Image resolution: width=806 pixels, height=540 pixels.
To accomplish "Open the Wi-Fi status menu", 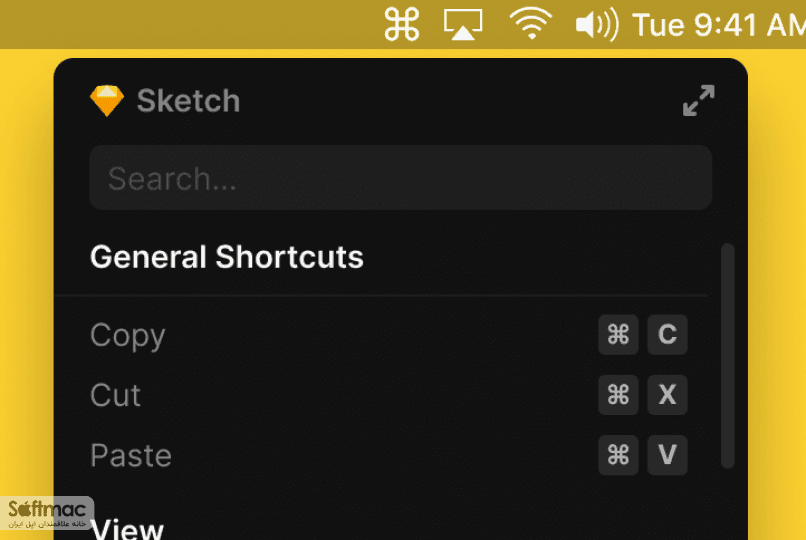I will click(x=530, y=24).
